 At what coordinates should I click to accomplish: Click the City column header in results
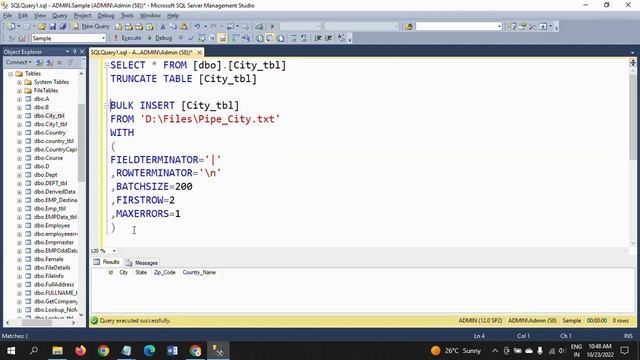point(123,272)
